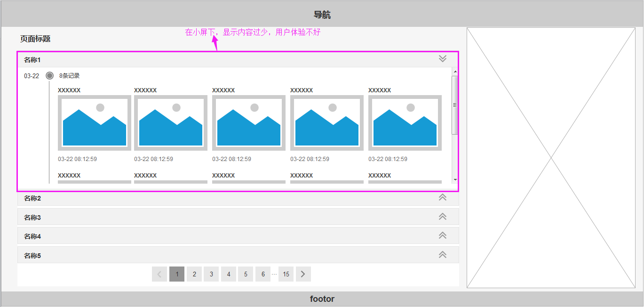Expand the 名称2 panel chevron
The width and height of the screenshot is (644, 307).
click(x=442, y=198)
